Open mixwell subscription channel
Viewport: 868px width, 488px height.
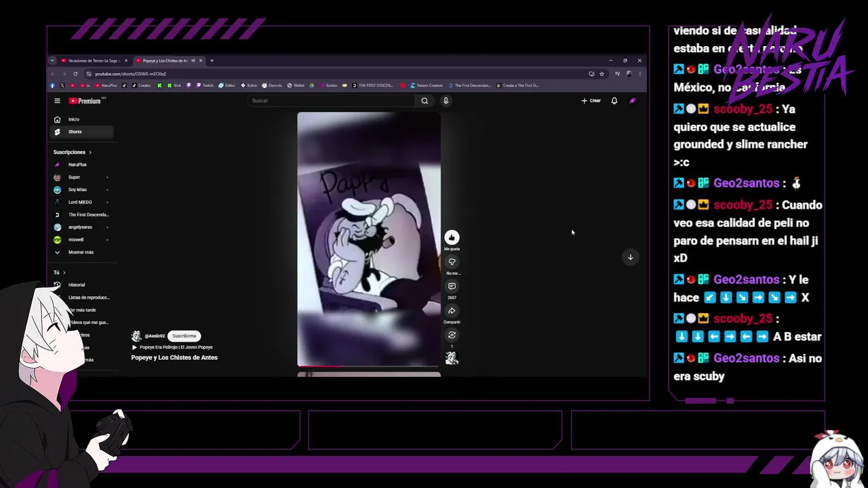click(82, 239)
